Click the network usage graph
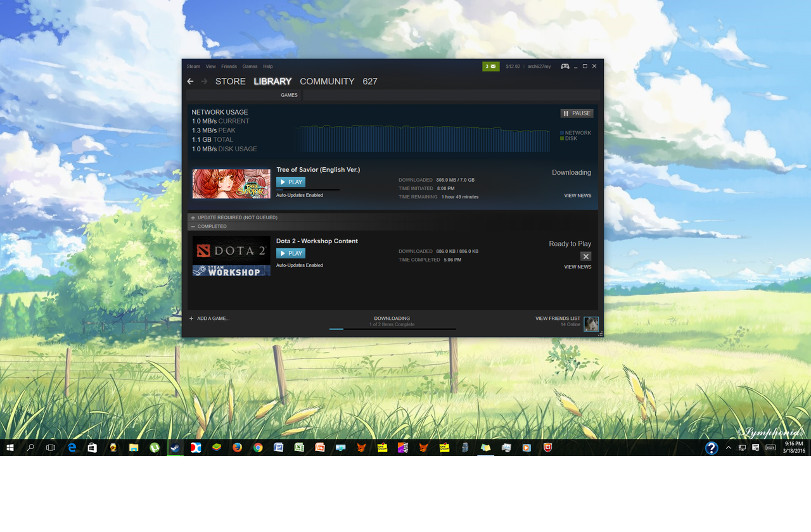 click(x=424, y=139)
